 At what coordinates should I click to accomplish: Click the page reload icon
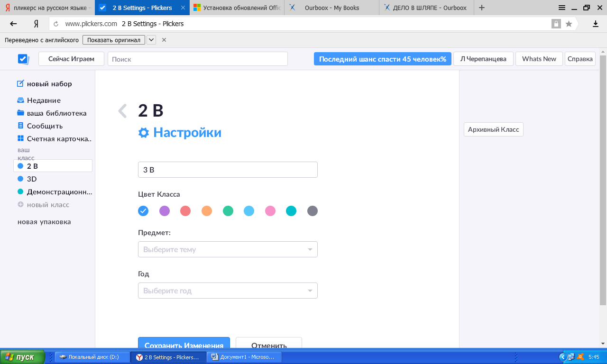56,24
